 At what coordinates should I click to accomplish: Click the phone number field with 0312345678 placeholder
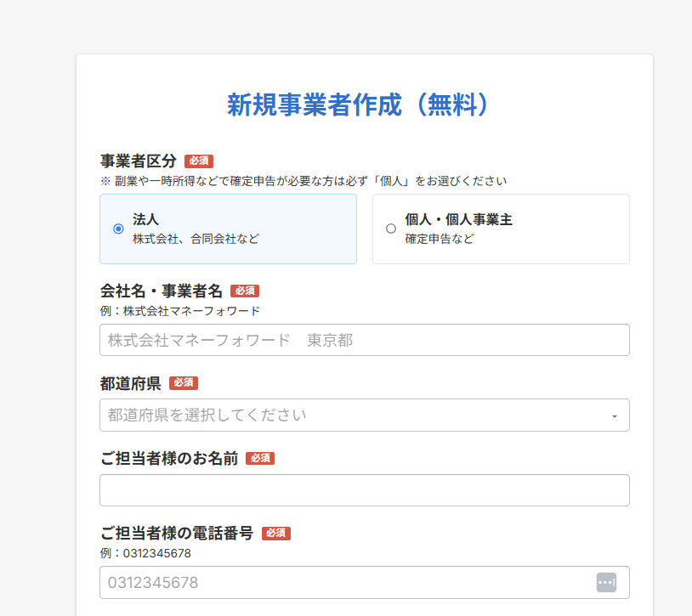point(365,583)
